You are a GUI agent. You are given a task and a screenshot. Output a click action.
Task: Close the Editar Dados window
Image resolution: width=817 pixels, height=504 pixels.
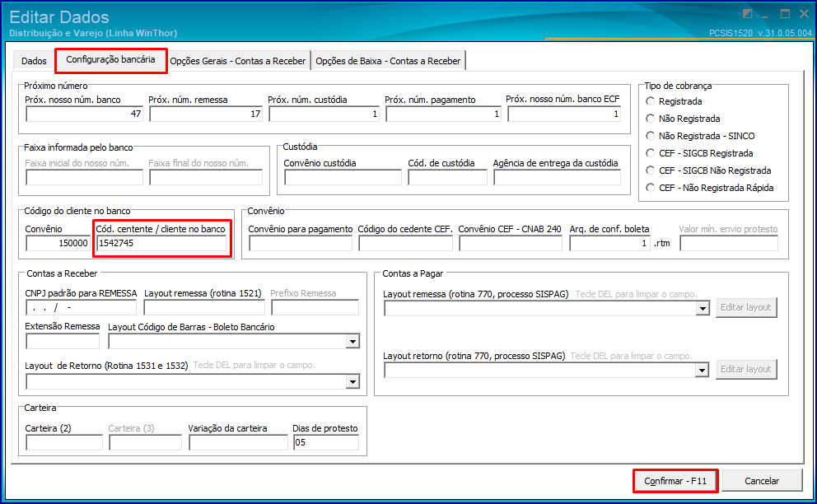pos(804,14)
